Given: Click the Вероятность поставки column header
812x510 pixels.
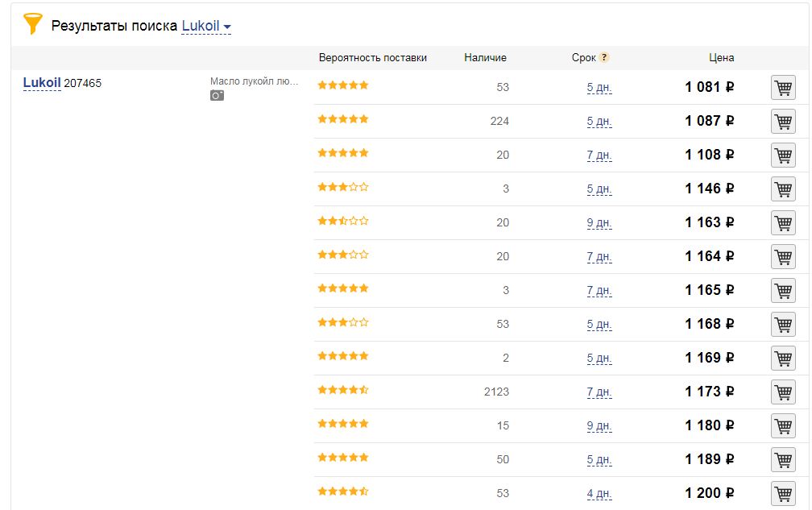Looking at the screenshot, I should coord(373,57).
